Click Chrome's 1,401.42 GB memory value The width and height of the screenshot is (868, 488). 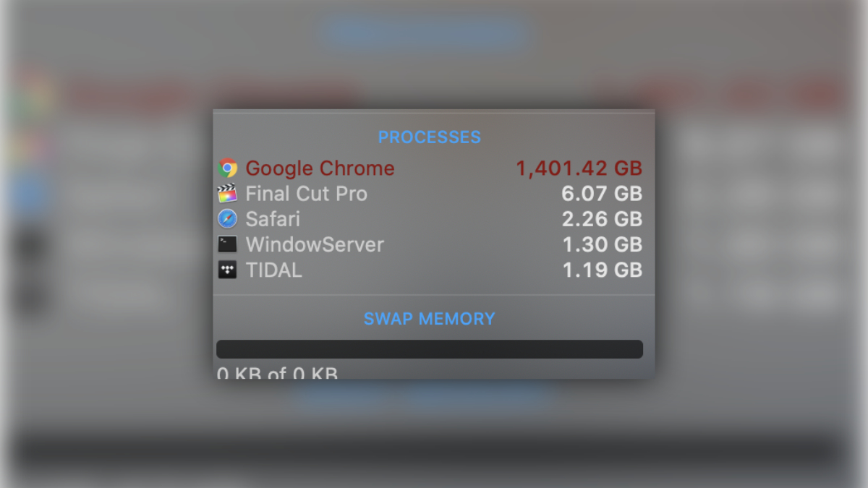[x=579, y=168]
